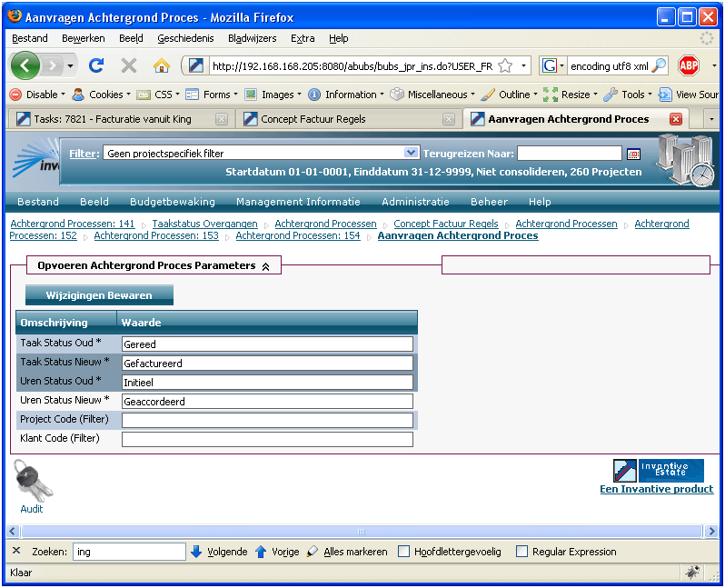
Task: Open the Management Informatie menu
Action: 298,202
